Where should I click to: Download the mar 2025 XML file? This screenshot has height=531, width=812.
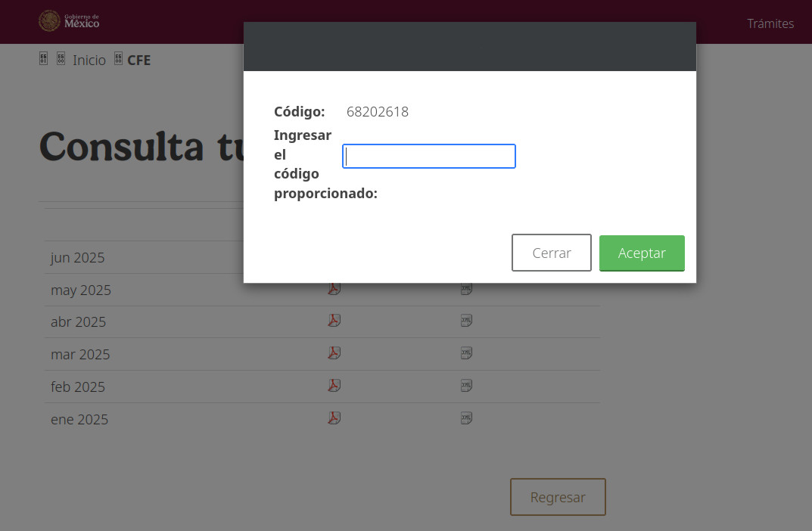pyautogui.click(x=466, y=352)
